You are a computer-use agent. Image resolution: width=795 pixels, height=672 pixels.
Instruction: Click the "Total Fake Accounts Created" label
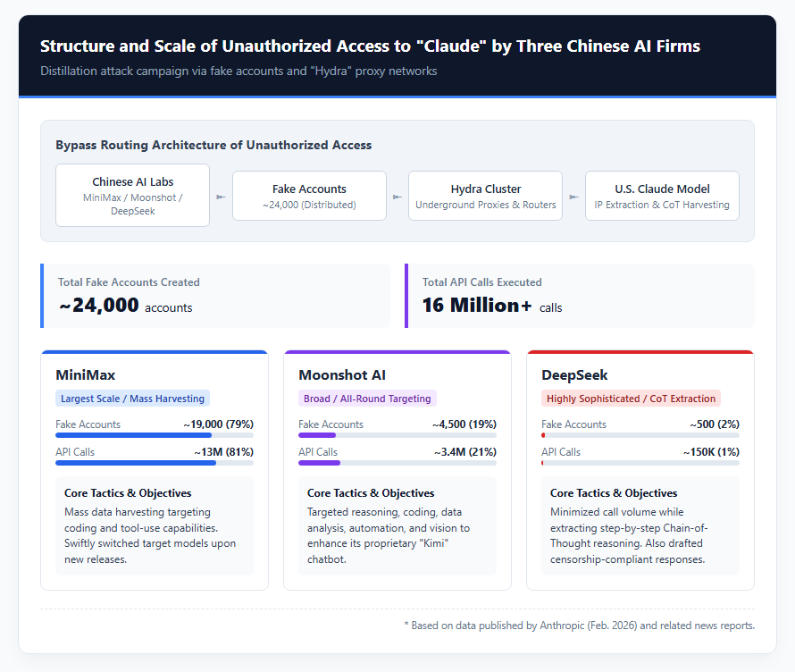(x=129, y=282)
